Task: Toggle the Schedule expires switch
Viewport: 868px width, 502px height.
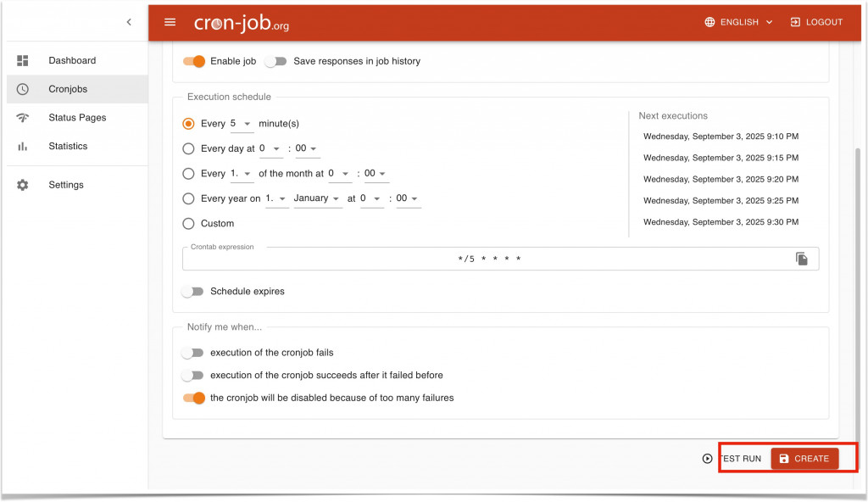Action: [192, 292]
